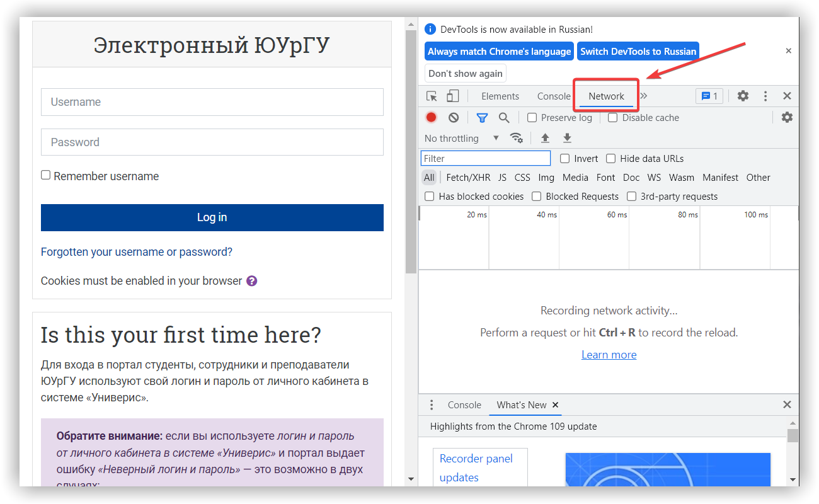Open network settings gear on the right
The height and width of the screenshot is (504, 819).
787,117
